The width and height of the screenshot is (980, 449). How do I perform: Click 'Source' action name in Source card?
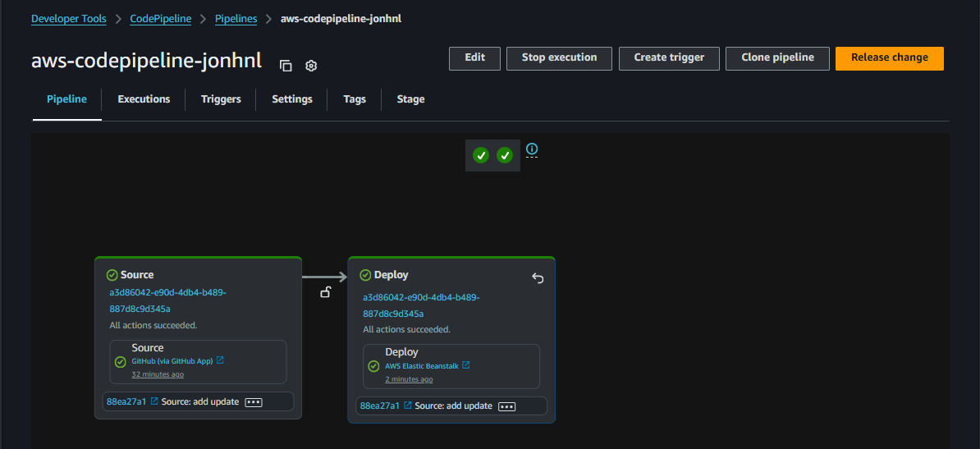click(x=148, y=348)
